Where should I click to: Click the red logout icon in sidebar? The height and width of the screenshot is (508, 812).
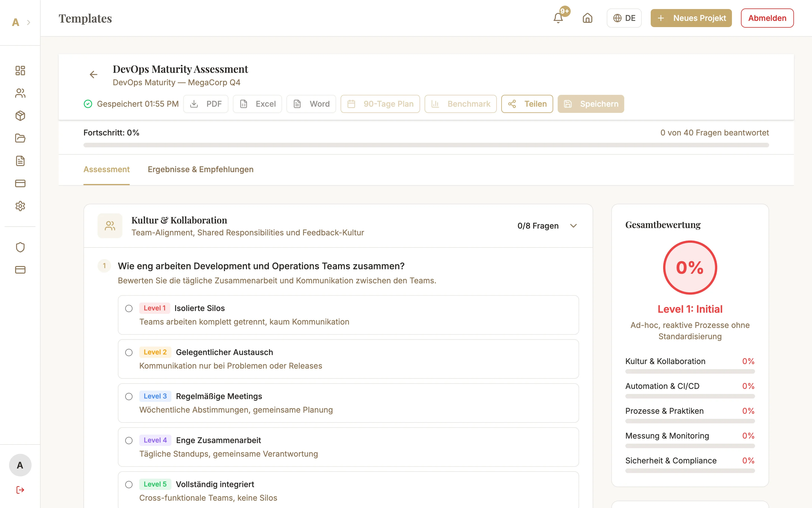[20, 490]
